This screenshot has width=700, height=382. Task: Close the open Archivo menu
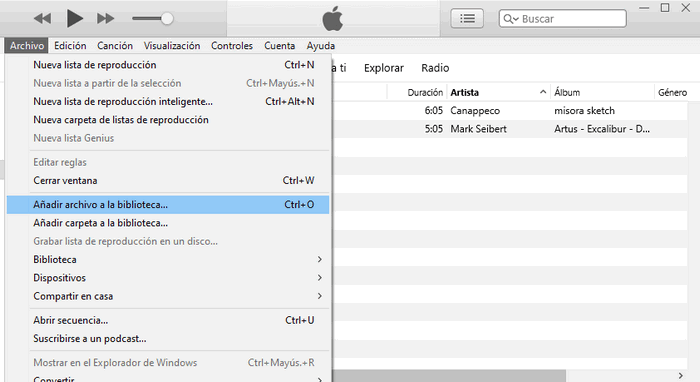pos(27,46)
